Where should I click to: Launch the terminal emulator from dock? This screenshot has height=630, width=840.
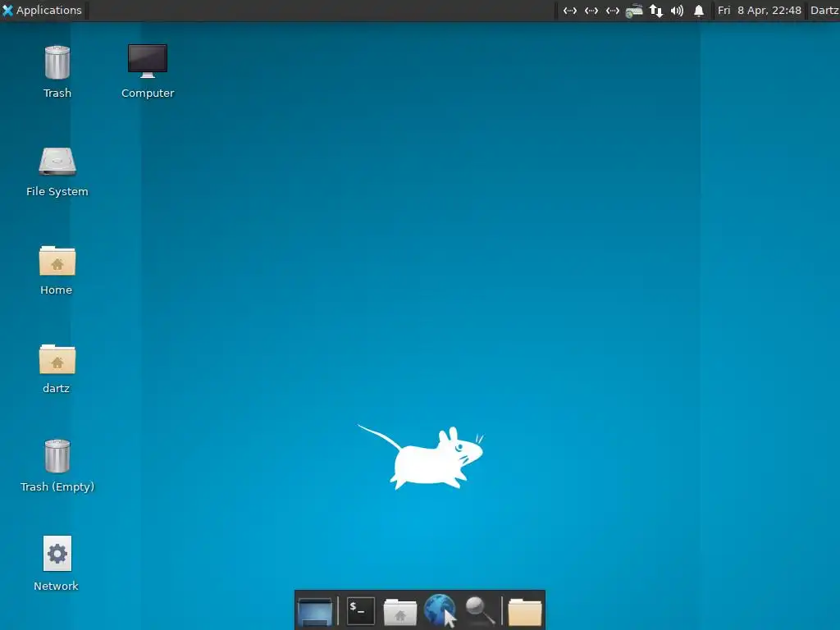tap(361, 610)
